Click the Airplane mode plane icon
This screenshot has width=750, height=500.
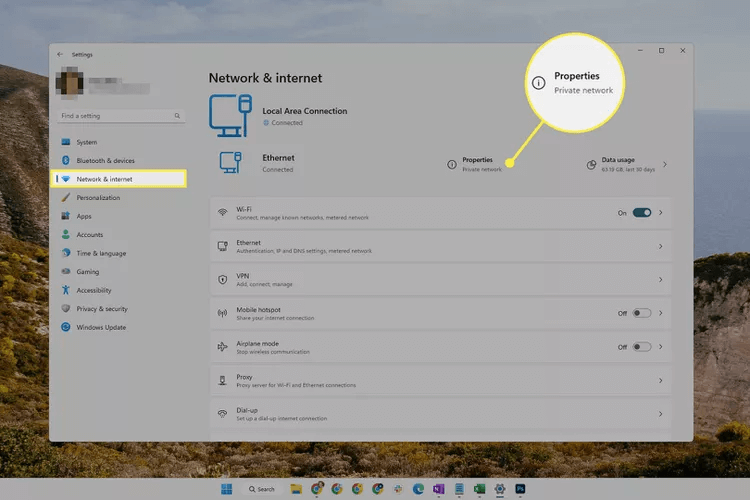[222, 347]
